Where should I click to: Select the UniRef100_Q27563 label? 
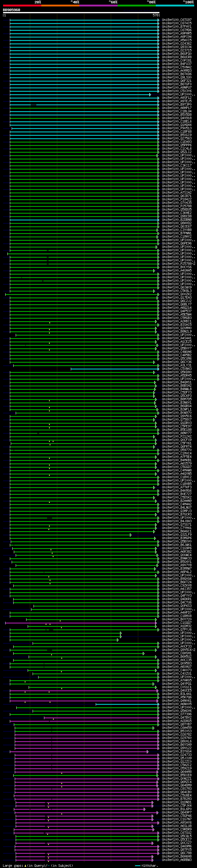coord(177,138)
